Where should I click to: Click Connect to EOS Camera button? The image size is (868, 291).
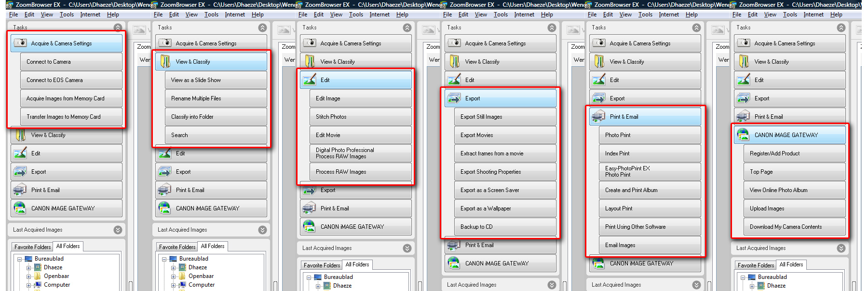click(71, 80)
